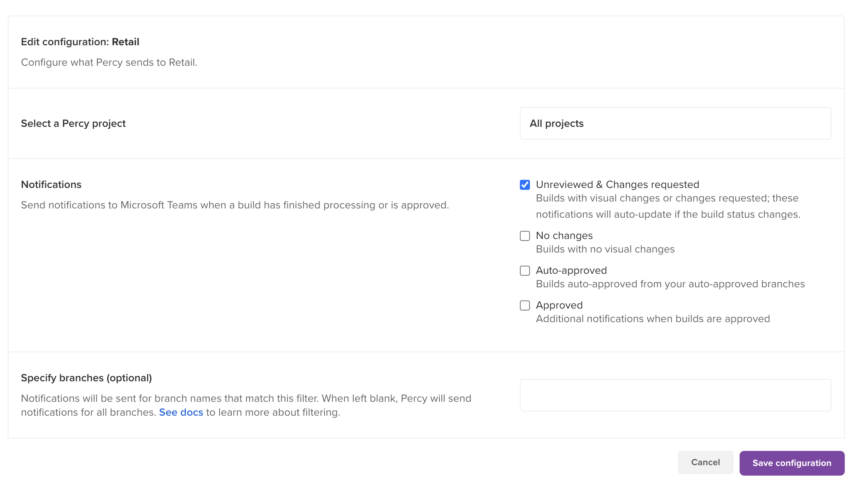Click the Cancel button
Image resolution: width=868 pixels, height=488 pixels.
[x=705, y=462]
